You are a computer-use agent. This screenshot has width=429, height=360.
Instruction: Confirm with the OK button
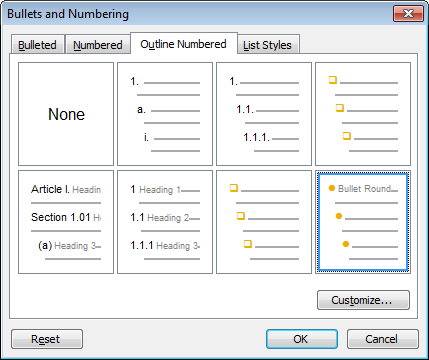click(302, 339)
